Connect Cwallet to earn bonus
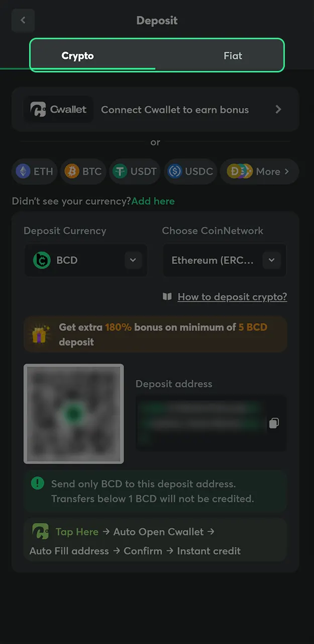This screenshot has height=644, width=314. click(175, 110)
